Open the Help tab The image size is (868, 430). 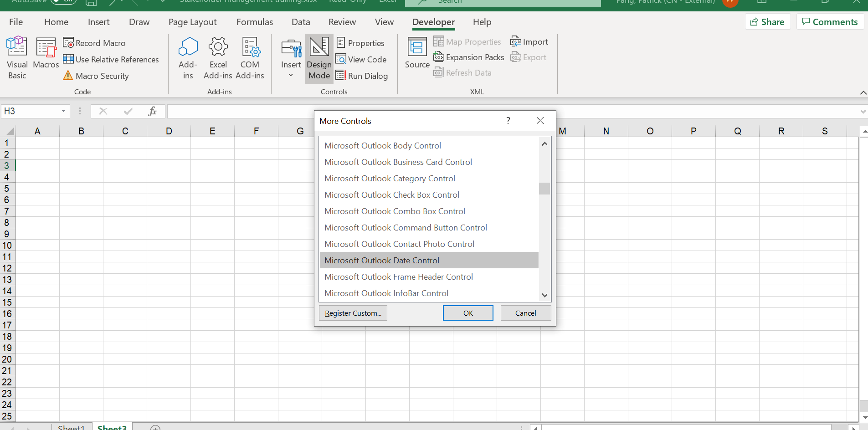point(482,22)
